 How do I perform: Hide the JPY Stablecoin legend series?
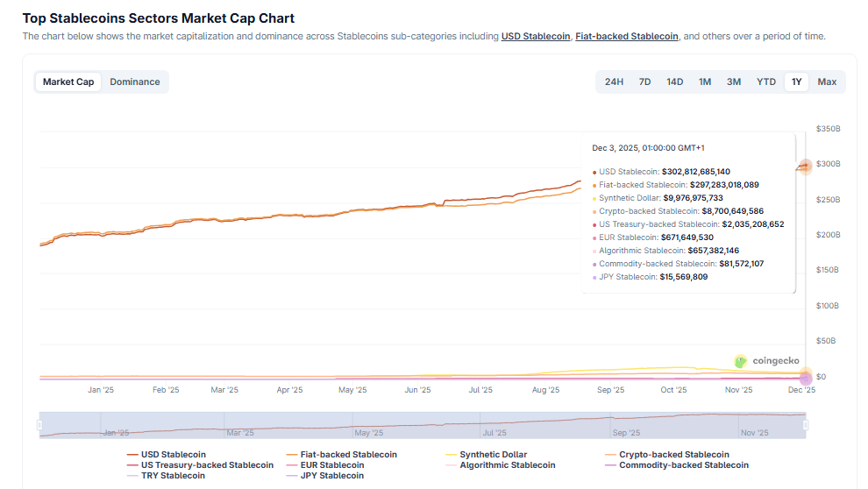click(x=331, y=476)
